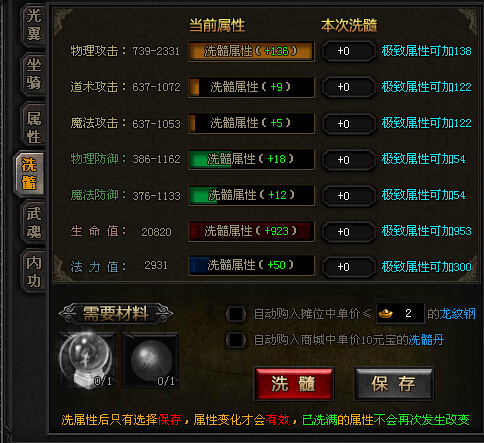
Task: Click the 龙纹钢 link
Action: click(x=457, y=314)
